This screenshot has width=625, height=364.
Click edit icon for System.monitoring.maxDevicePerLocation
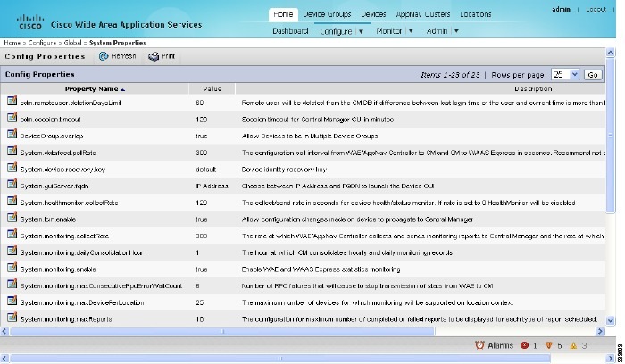[12, 302]
